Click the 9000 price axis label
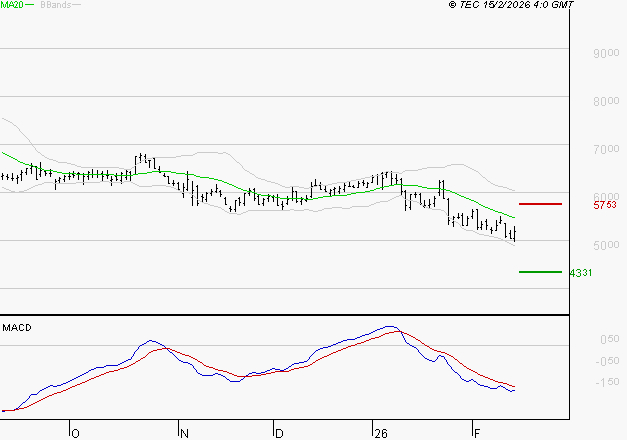The width and height of the screenshot is (627, 440). click(606, 53)
